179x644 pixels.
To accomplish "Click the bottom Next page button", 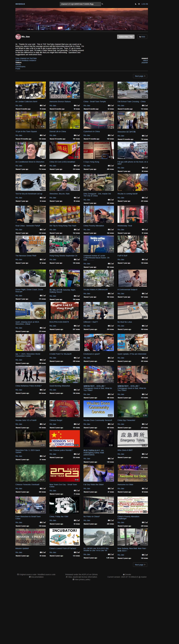I will pos(140,564).
